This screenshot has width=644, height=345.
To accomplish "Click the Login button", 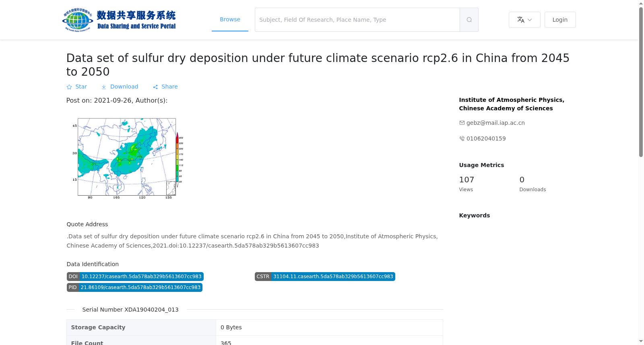I will coord(560,20).
